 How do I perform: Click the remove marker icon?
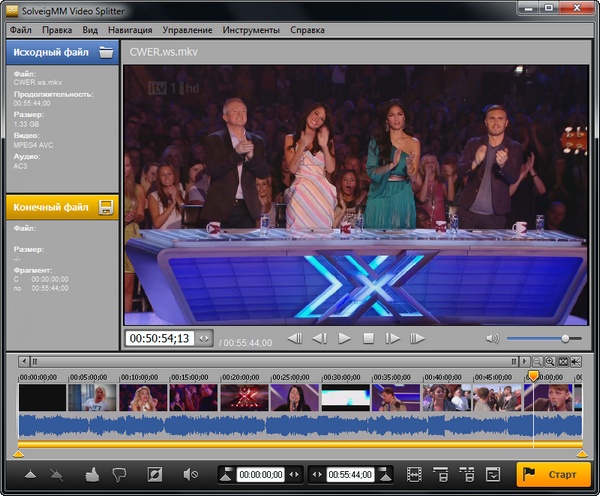point(57,474)
